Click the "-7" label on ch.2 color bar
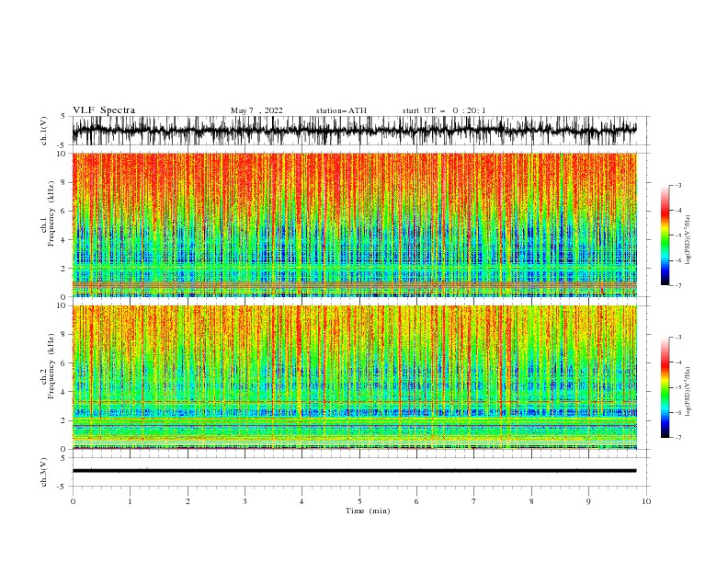The width and height of the screenshot is (728, 563). (677, 438)
